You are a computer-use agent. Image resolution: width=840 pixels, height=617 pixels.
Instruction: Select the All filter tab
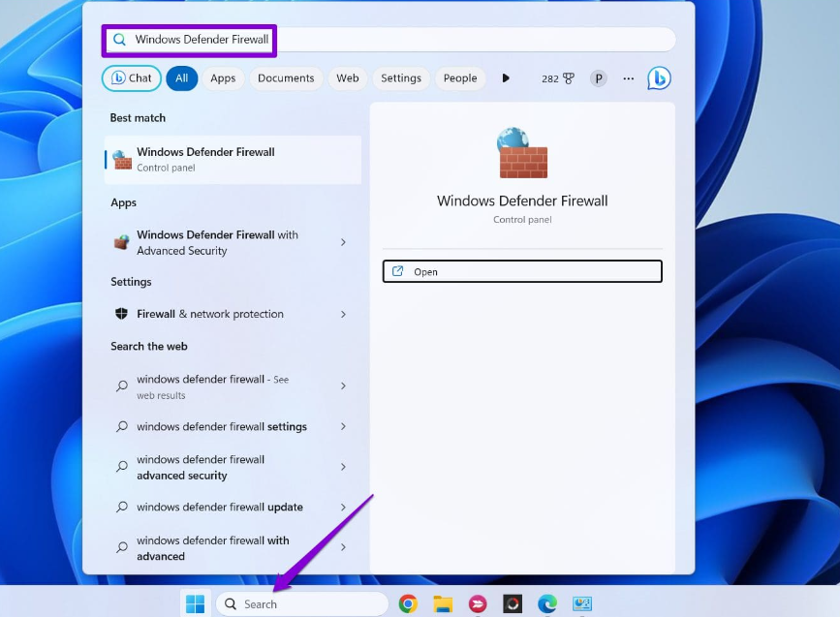tap(181, 78)
